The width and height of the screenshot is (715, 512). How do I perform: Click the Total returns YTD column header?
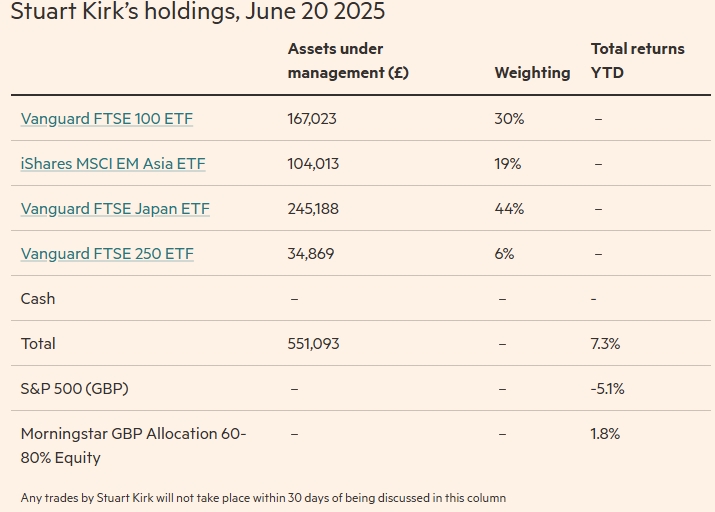637,61
